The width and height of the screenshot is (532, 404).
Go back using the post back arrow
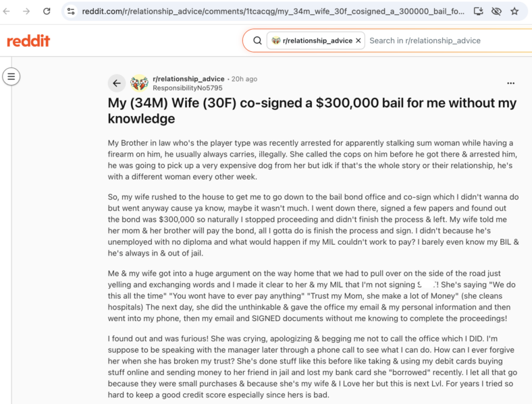click(117, 83)
